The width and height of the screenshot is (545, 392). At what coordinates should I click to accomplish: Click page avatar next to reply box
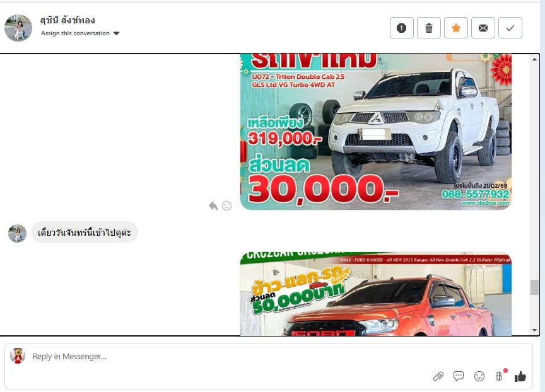pos(18,355)
